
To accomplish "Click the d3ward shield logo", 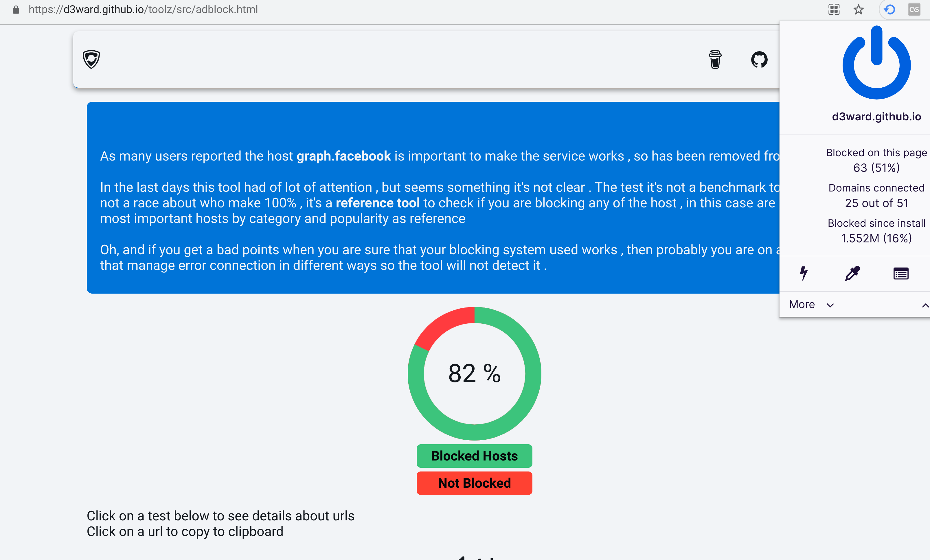I will [x=91, y=60].
